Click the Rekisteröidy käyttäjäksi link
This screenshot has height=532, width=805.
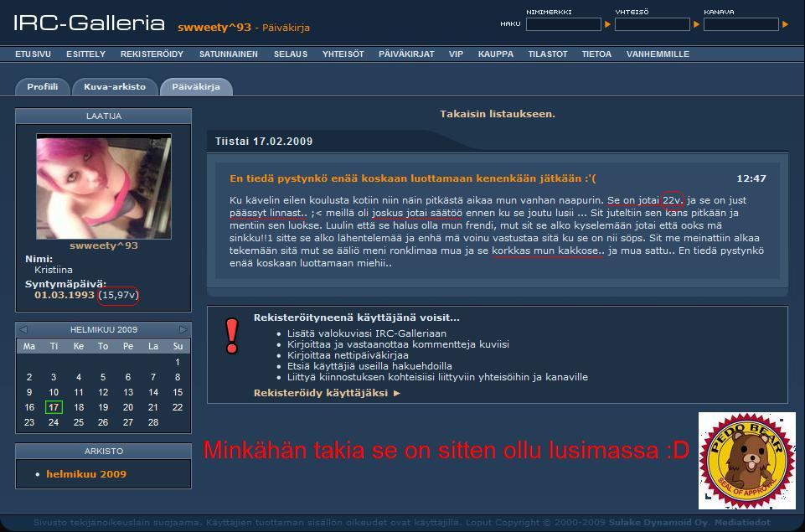pyautogui.click(x=327, y=393)
